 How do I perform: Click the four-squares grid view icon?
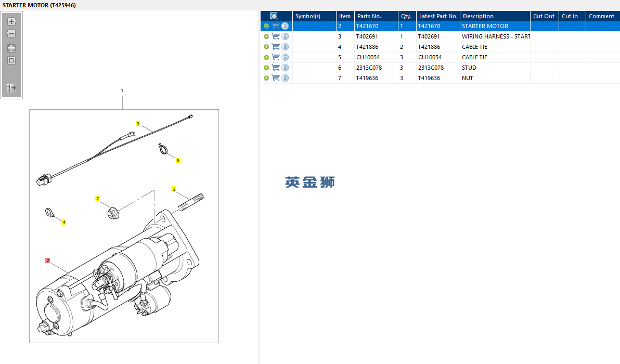click(11, 48)
